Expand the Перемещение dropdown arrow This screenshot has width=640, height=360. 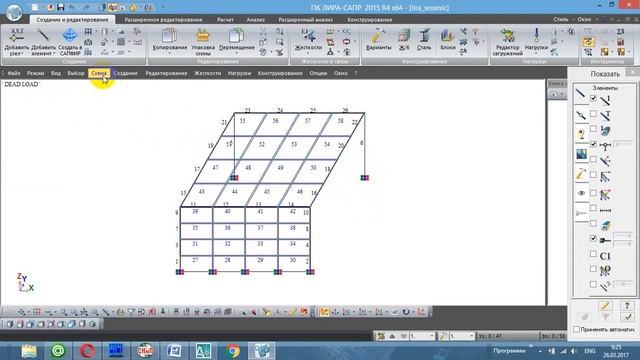click(236, 53)
